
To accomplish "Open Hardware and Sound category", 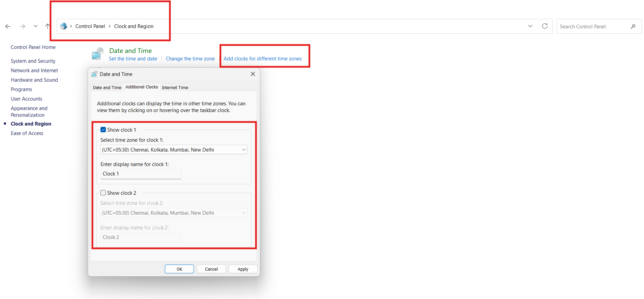I will 34,80.
